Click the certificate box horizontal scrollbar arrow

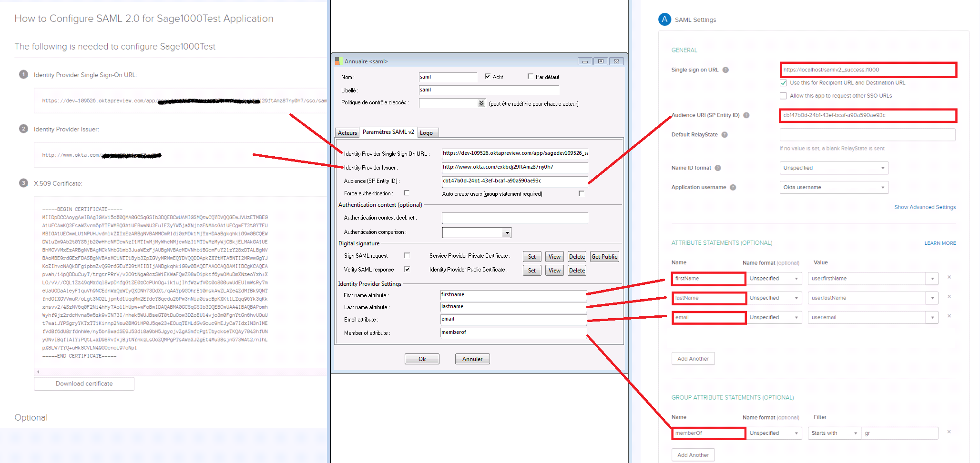point(38,372)
